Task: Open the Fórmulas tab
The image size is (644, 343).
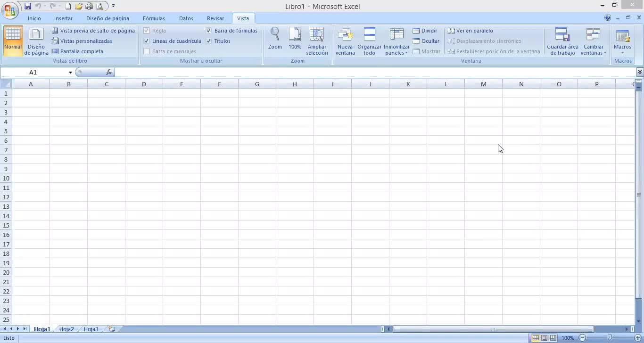Action: coord(154,18)
